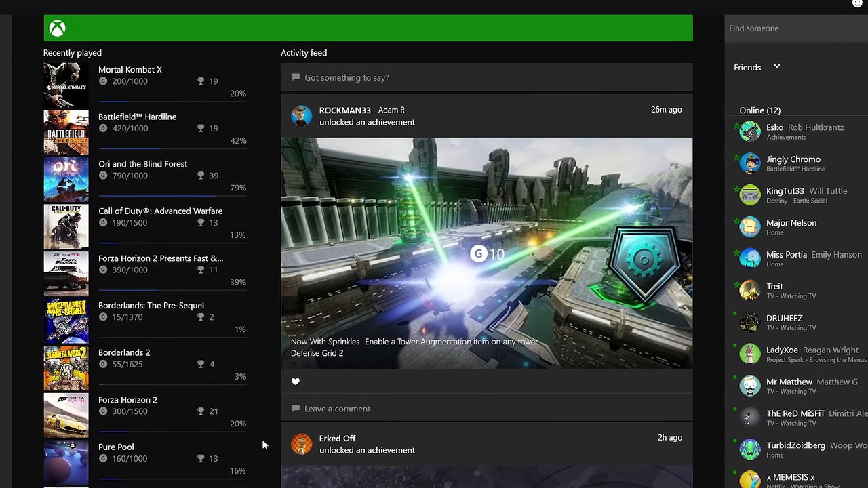Open Mr Matthew friend avatar
The height and width of the screenshot is (488, 868).
(x=750, y=386)
